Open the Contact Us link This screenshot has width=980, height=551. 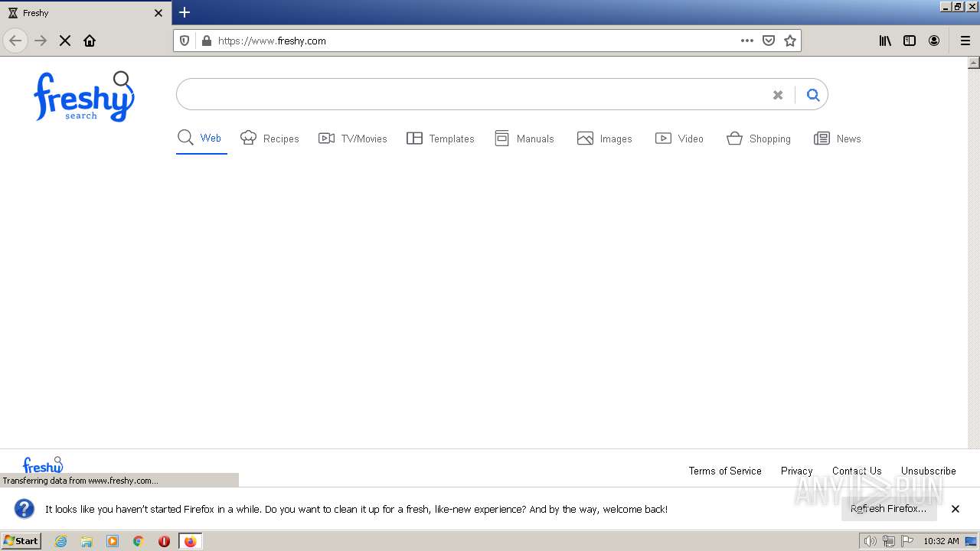pyautogui.click(x=857, y=471)
